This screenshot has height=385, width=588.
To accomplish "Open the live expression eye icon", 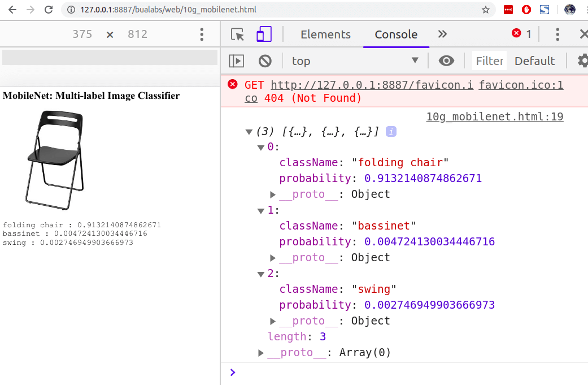I will coord(446,61).
